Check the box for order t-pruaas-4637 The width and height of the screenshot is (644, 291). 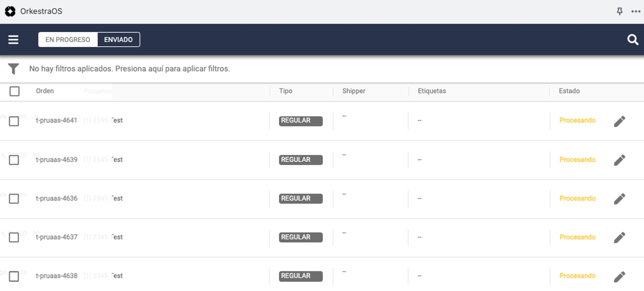coord(14,237)
